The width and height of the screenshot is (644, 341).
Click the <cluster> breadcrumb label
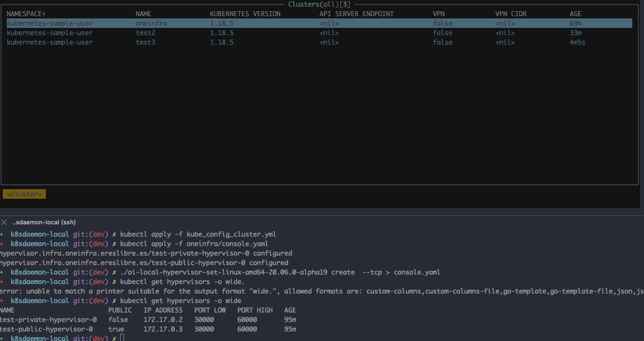[24, 194]
